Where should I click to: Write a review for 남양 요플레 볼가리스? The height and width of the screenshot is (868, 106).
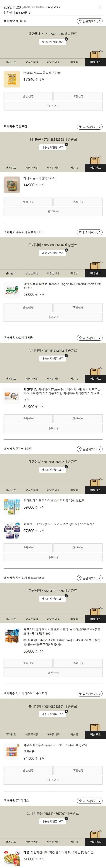click(53, 317)
